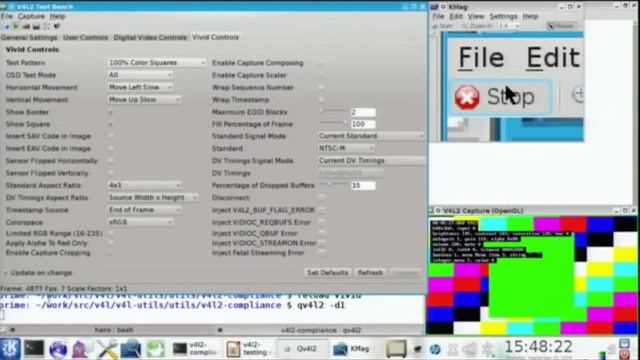640x360 pixels.
Task: Click the Inject Fatal Streaming Error button
Action: (x=322, y=253)
